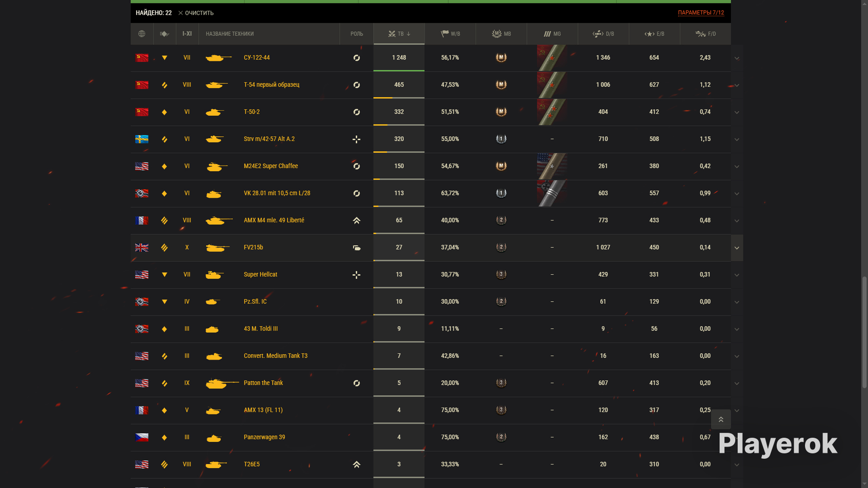Expand the M24E2 Super Chaffee row
Screen dimensions: 868x488
pos(737,166)
